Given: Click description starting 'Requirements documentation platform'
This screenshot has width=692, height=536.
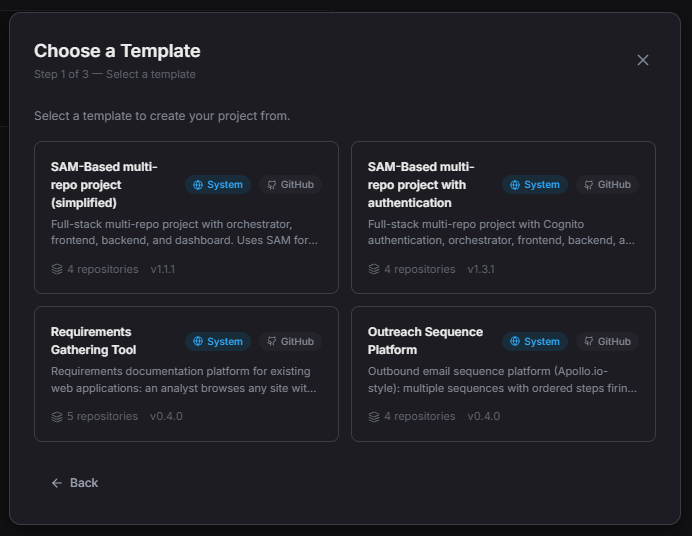Looking at the screenshot, I should tap(184, 380).
